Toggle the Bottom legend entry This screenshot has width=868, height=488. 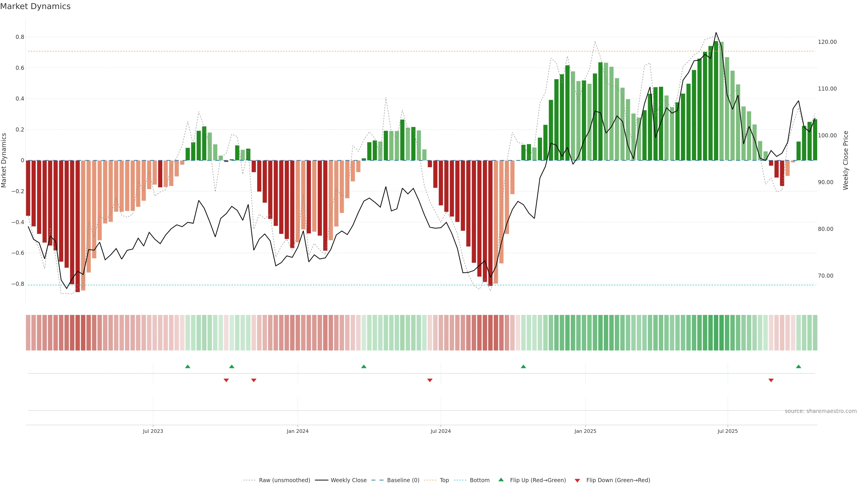click(479, 480)
